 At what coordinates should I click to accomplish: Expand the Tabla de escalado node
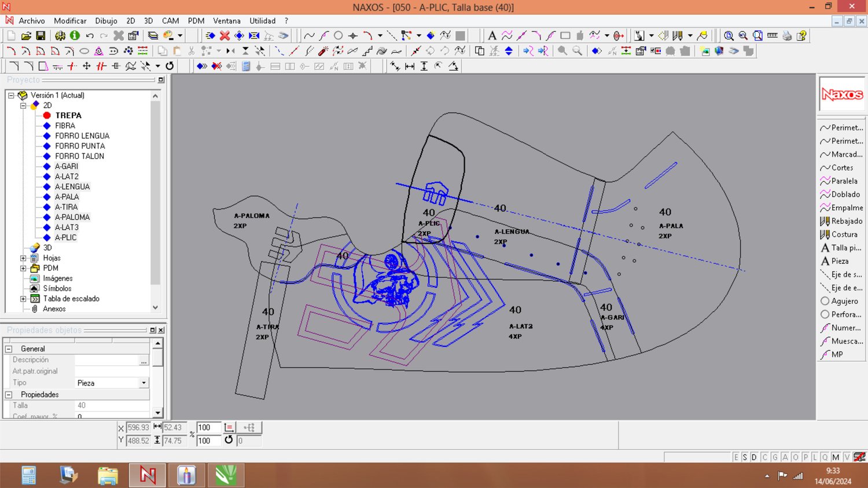(x=23, y=299)
